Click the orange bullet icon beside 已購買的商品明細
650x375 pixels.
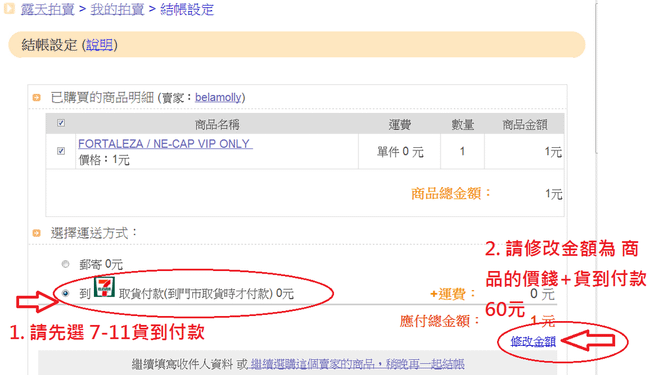[36, 98]
